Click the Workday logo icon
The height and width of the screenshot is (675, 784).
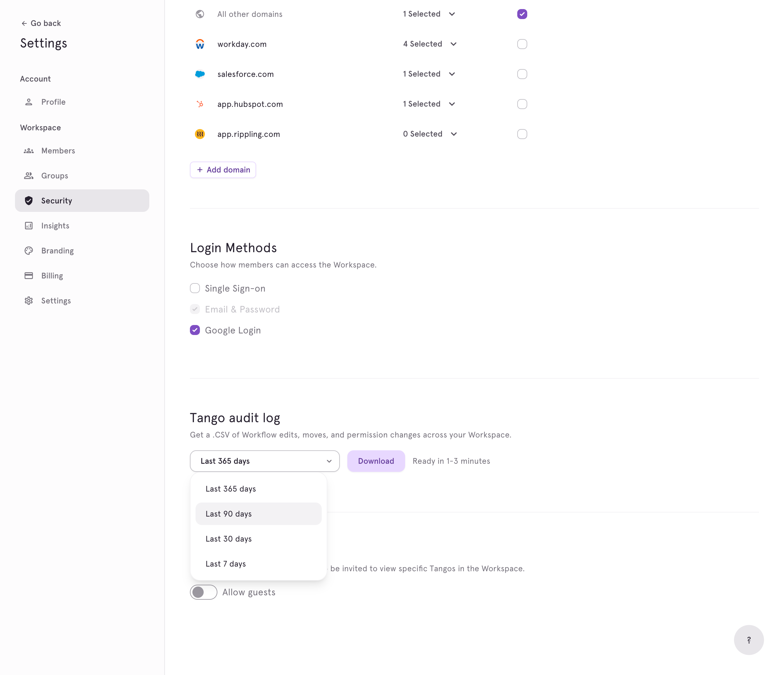tap(200, 44)
